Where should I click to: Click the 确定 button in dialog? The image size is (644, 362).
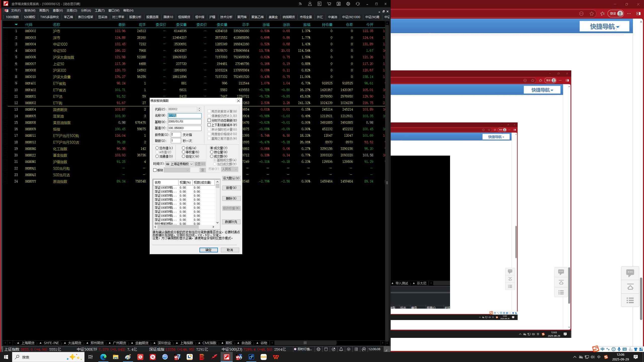(209, 250)
